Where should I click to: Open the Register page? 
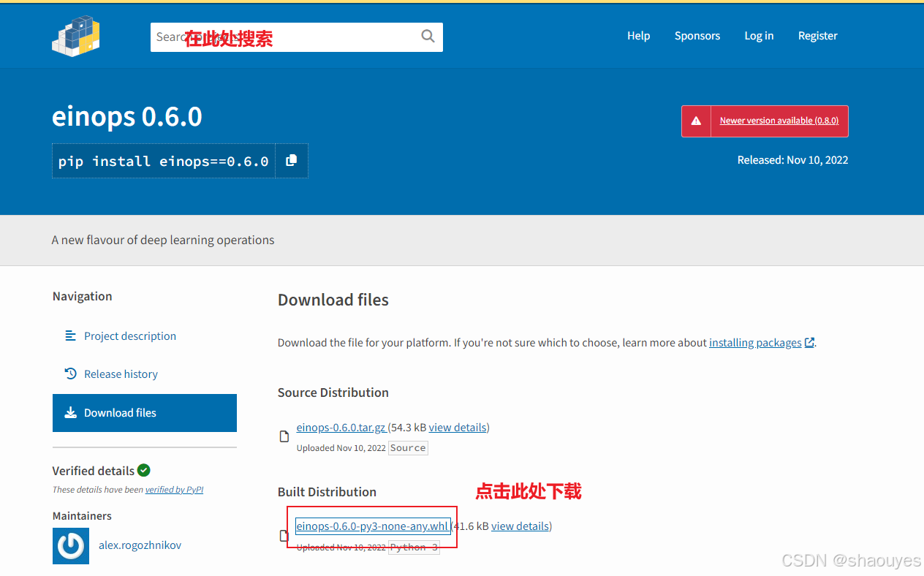click(817, 36)
